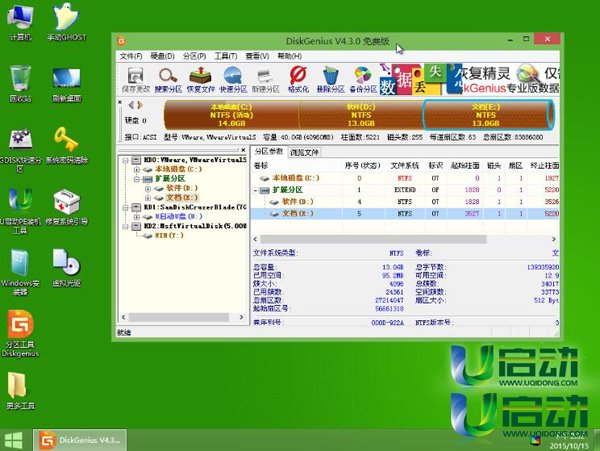Screen dimensions: 600x451
Task: Open the 帮助(H) menu
Action: (289, 56)
